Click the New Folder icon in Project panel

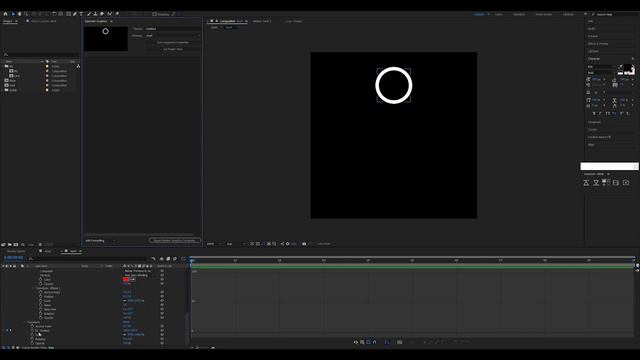pos(10,244)
